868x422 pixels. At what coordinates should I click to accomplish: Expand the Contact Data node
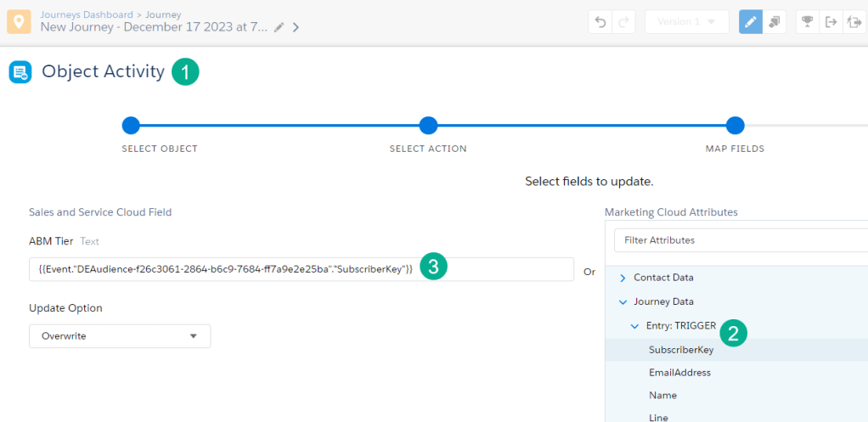pos(623,278)
